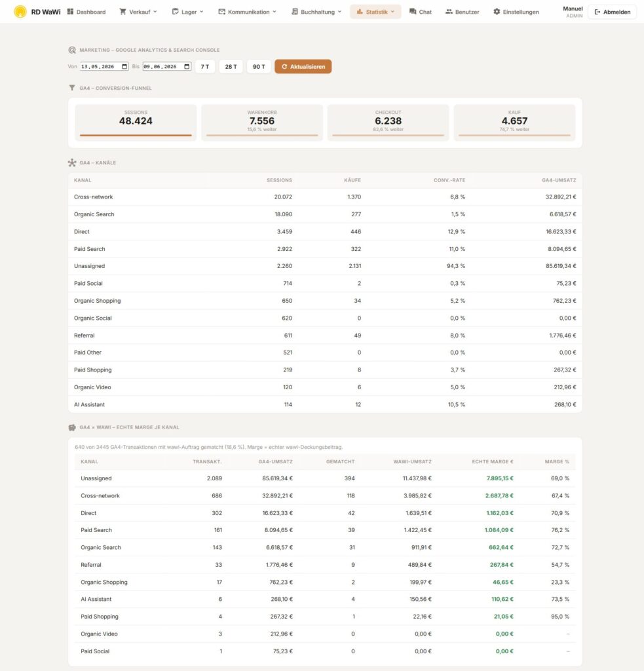Viewport: 644px width, 671px height.
Task: Click the ECHTE MARGE € column header
Action: click(493, 462)
